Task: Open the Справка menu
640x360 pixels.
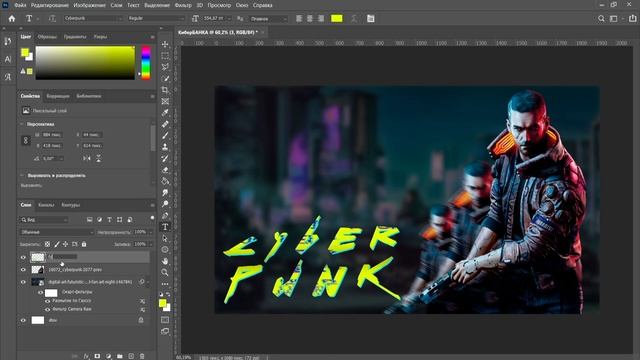Action: (x=262, y=5)
